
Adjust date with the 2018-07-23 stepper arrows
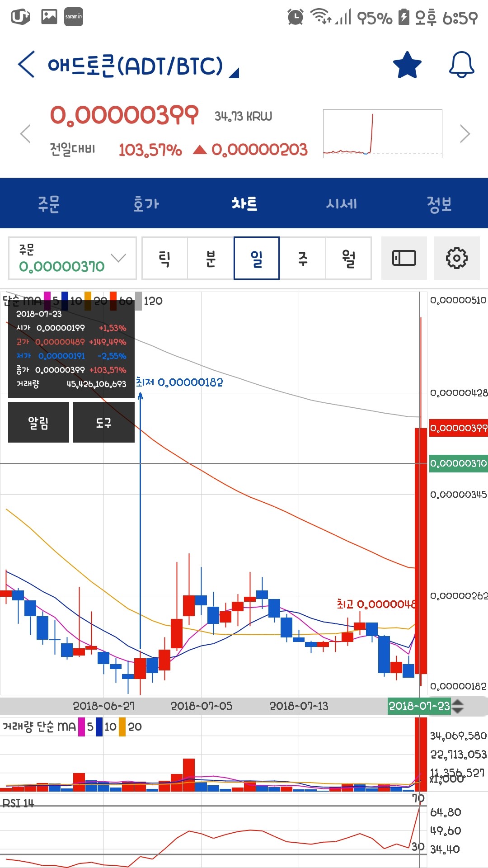pos(458,706)
